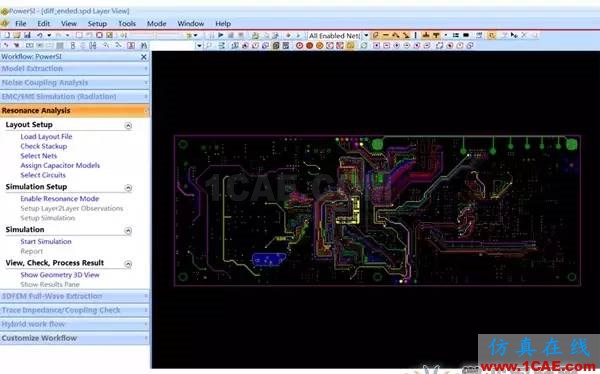The height and width of the screenshot is (374, 600).
Task: Open the Help menu
Action: [223, 24]
